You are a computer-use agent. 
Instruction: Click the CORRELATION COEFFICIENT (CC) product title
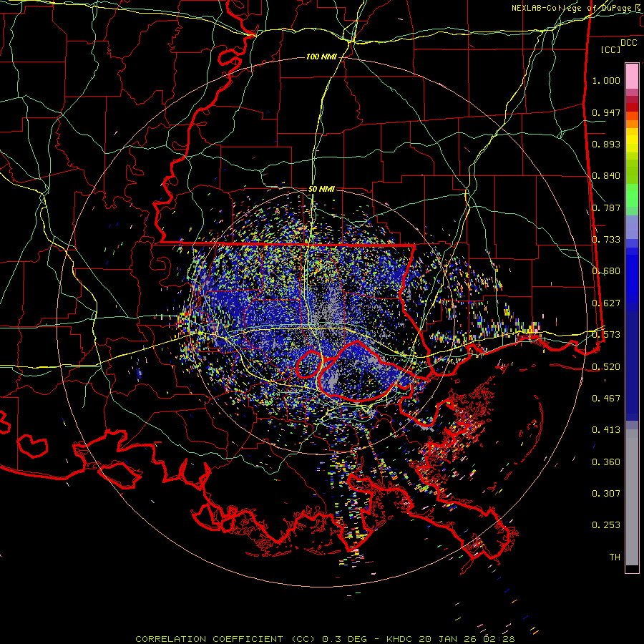pos(225,639)
